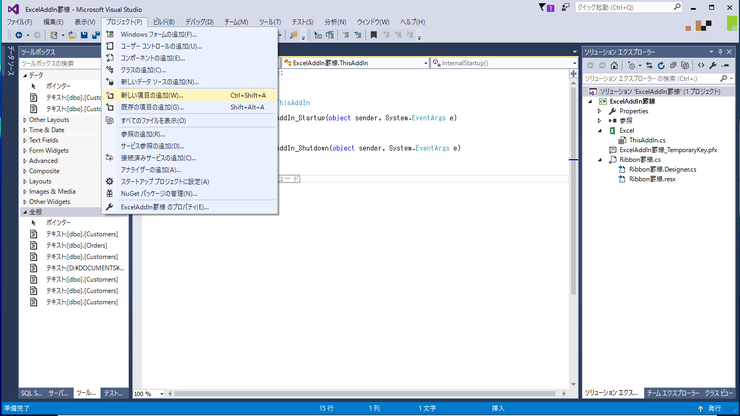This screenshot has height=416, width=740.
Task: Select 参照の追加(R)... menu item
Action: (190, 134)
